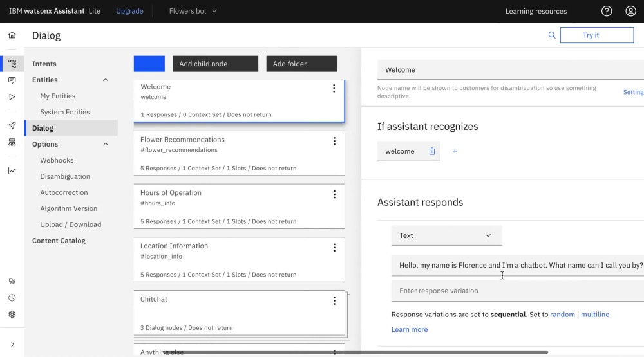This screenshot has height=357, width=644.
Task: Select the Hours of Operation dialog node
Action: [x=239, y=206]
